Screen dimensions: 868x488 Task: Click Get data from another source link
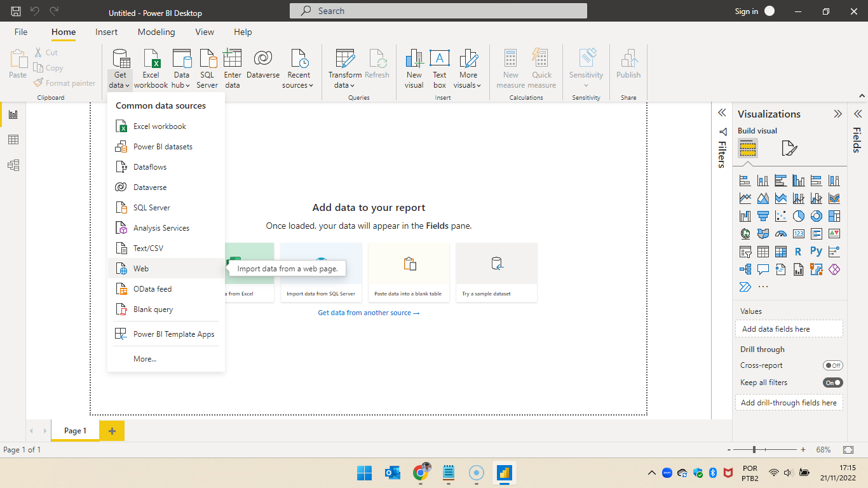coord(369,313)
